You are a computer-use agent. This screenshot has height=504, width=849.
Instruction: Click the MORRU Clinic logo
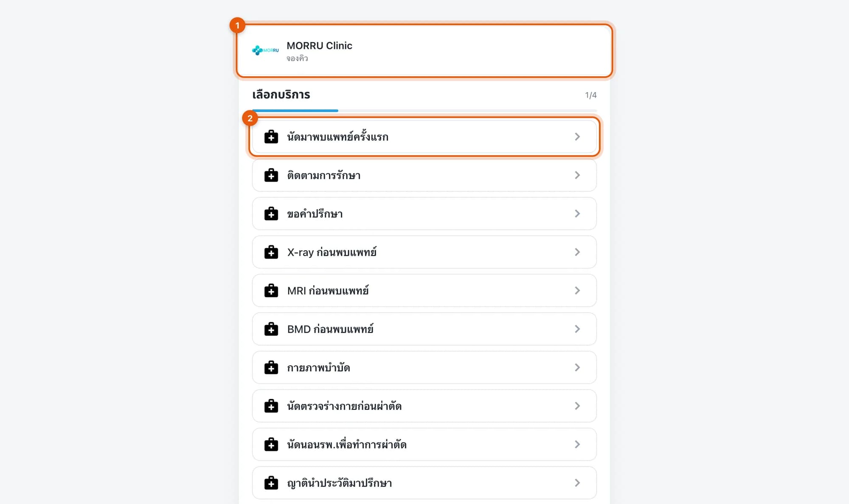[x=265, y=50]
